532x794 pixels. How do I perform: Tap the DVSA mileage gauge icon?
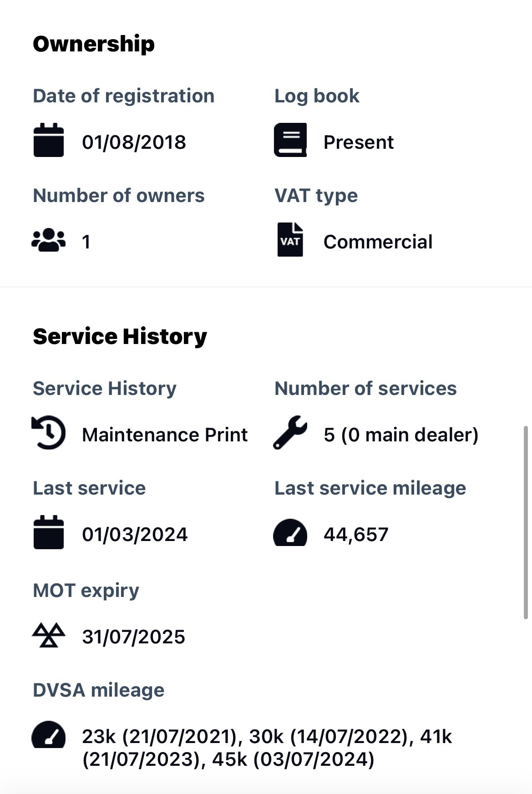pyautogui.click(x=49, y=734)
